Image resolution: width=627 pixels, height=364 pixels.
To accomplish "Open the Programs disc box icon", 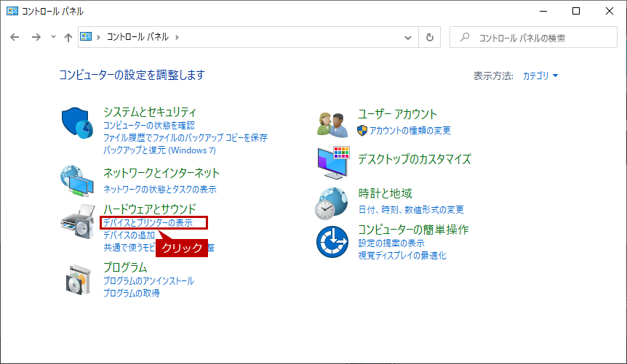I will tap(79, 280).
